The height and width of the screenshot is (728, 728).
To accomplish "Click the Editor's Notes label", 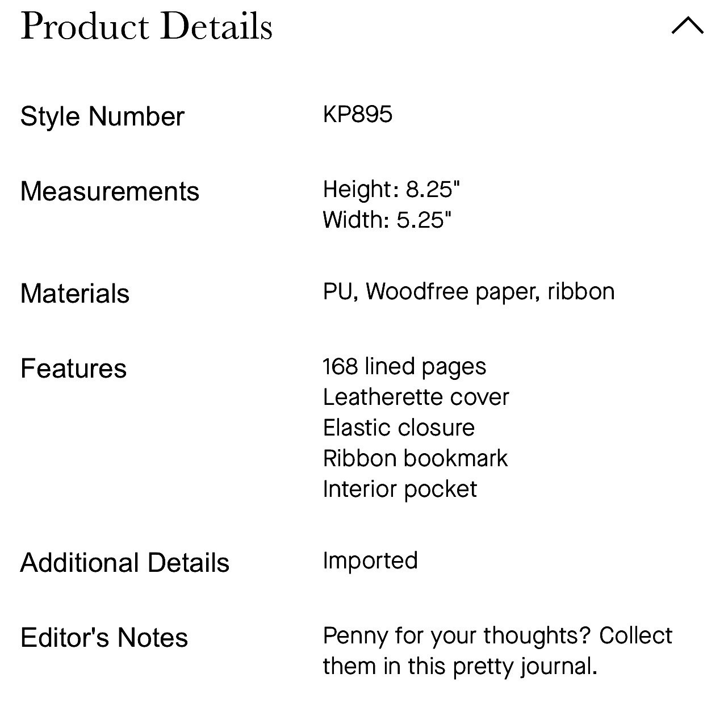I will point(104,638).
